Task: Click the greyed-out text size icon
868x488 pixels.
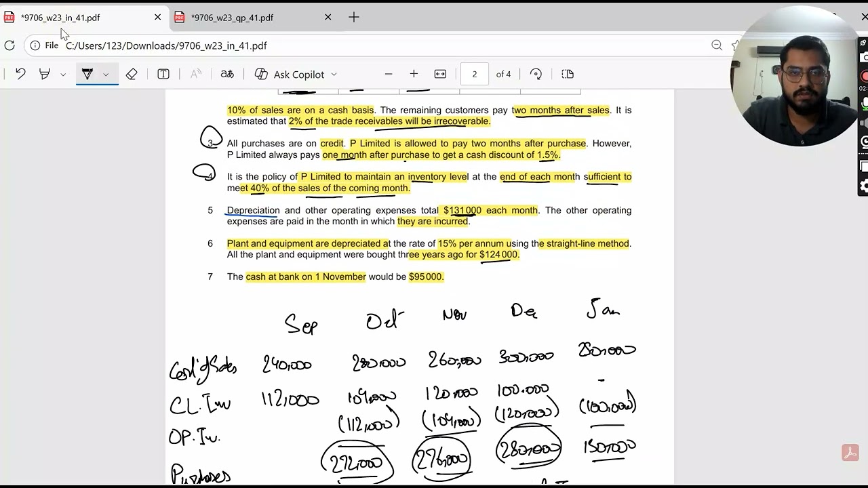Action: [195, 74]
